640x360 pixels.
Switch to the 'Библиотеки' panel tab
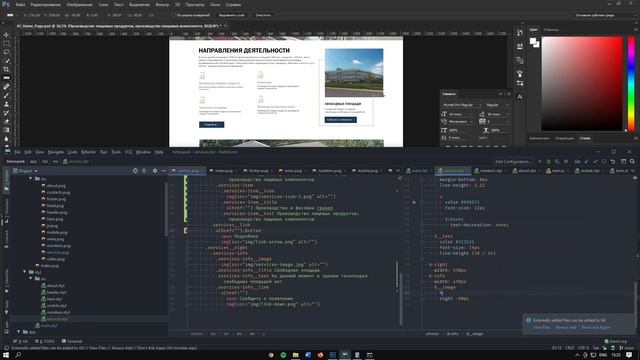[539, 138]
